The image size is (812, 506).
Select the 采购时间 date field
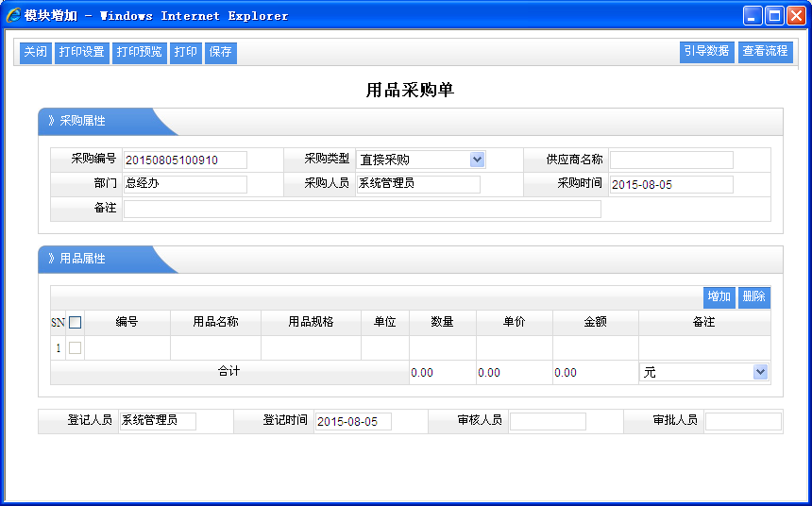(x=670, y=185)
